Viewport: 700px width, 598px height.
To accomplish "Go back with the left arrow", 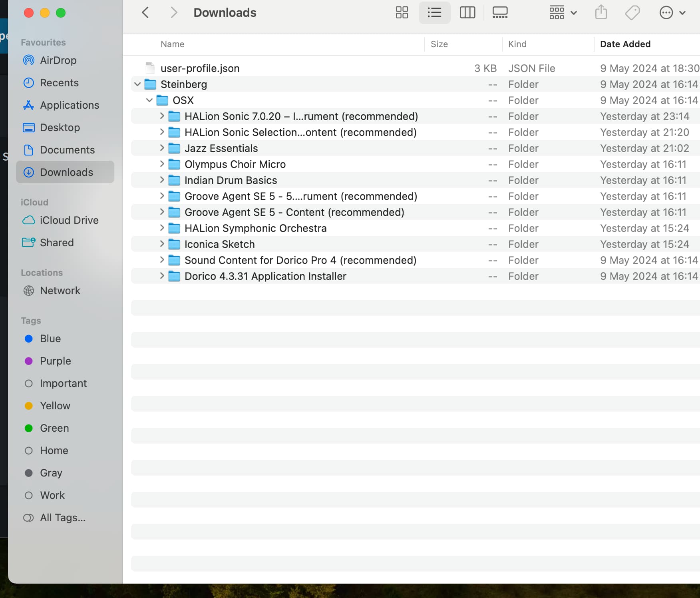I will [x=145, y=13].
